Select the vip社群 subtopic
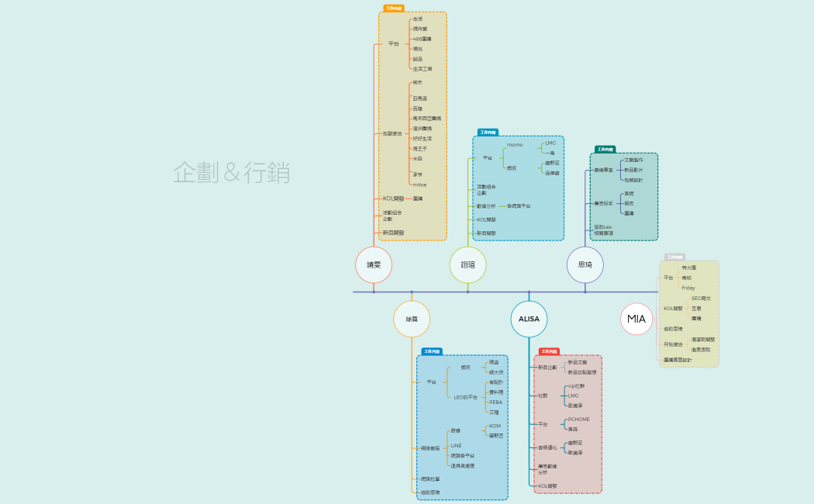This screenshot has height=504, width=814. [x=576, y=385]
